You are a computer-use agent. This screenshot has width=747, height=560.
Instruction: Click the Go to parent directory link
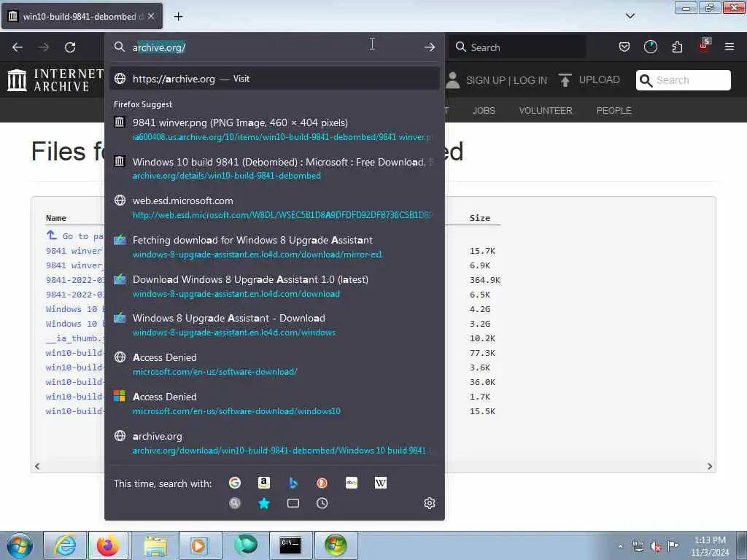75,236
